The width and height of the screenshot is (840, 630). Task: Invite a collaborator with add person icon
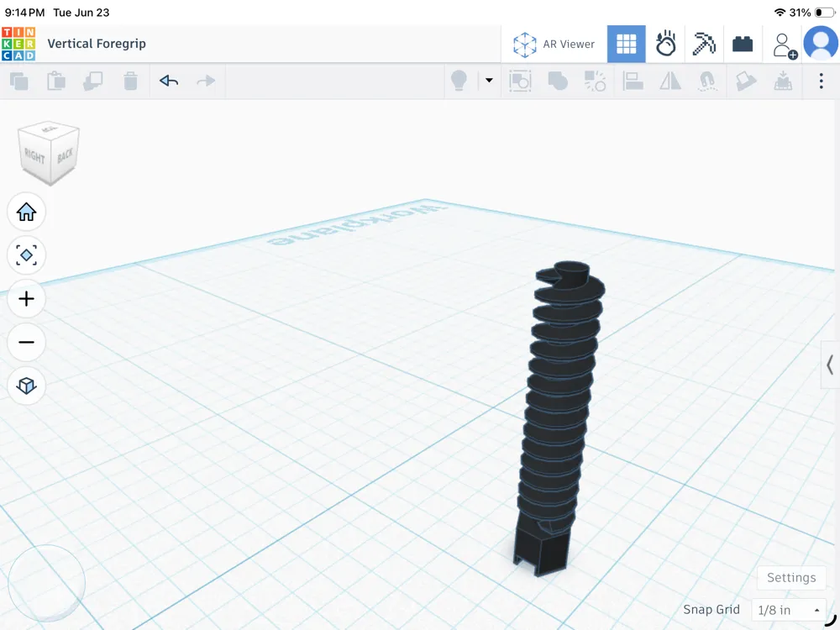tap(785, 45)
